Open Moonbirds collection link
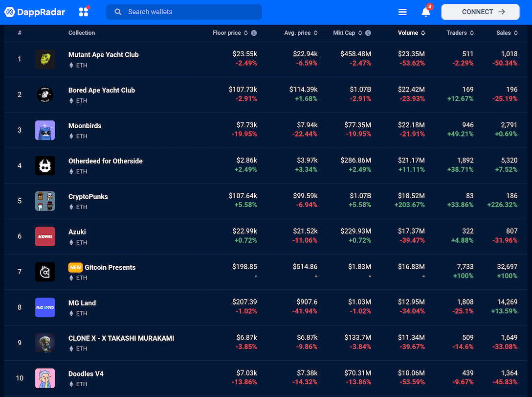532x397 pixels. point(85,126)
